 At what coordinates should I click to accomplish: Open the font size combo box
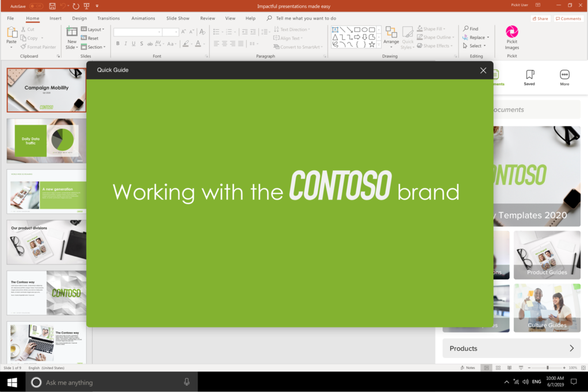pos(170,32)
